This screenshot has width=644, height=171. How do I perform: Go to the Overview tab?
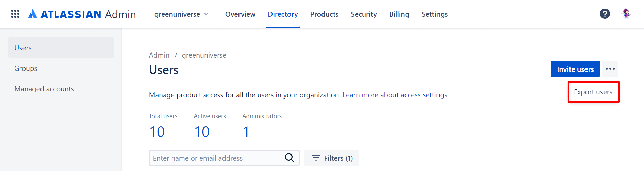click(240, 14)
